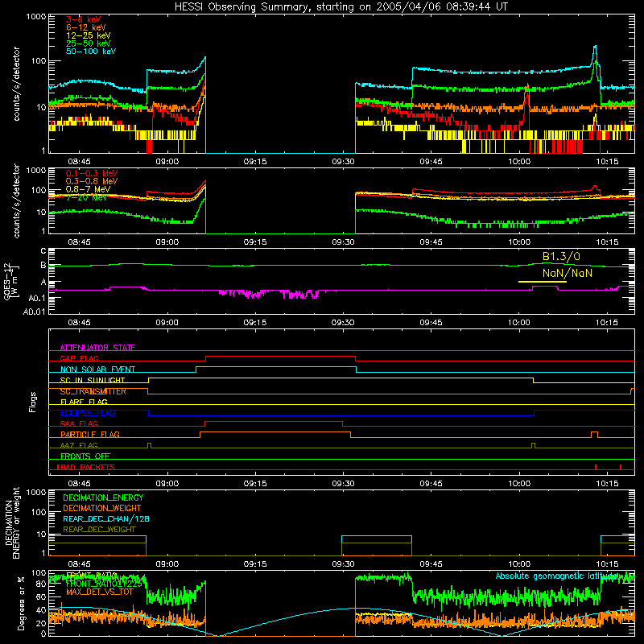Image resolution: width=644 pixels, height=644 pixels.
Task: Click the red 0.1-0.3 MeV legend label
Action: [92, 173]
